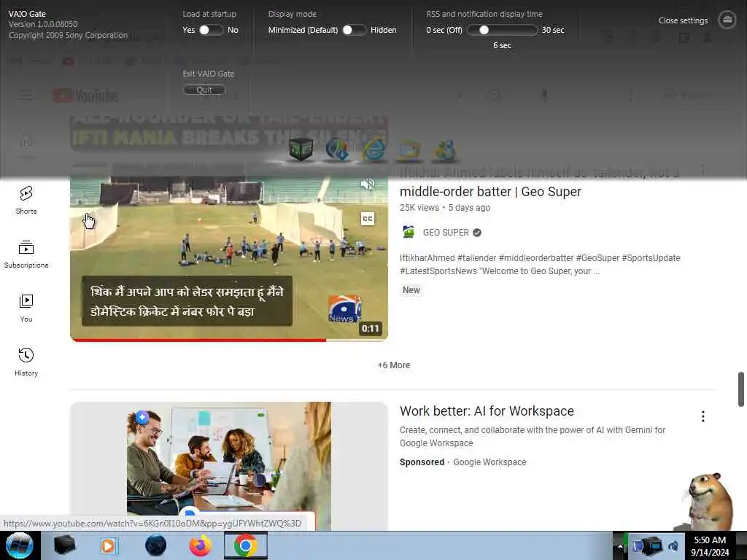Click the 0:11 duration badge on the video

[x=370, y=329]
